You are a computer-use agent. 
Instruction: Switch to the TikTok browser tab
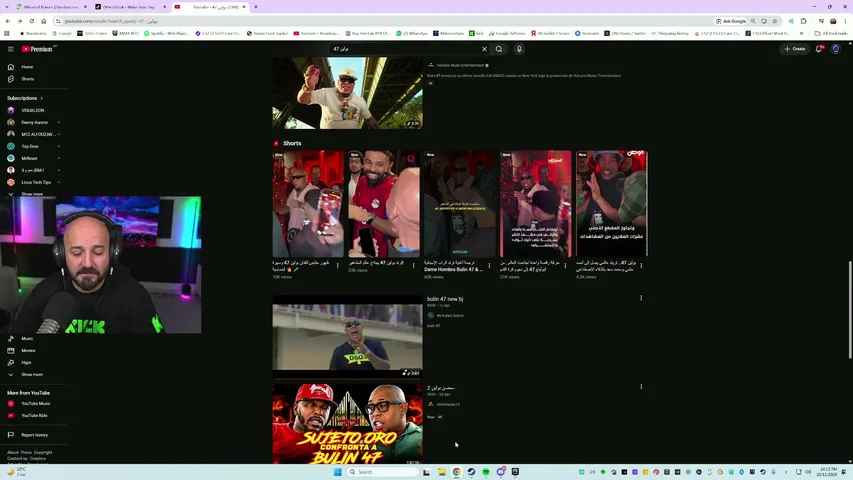(129, 7)
